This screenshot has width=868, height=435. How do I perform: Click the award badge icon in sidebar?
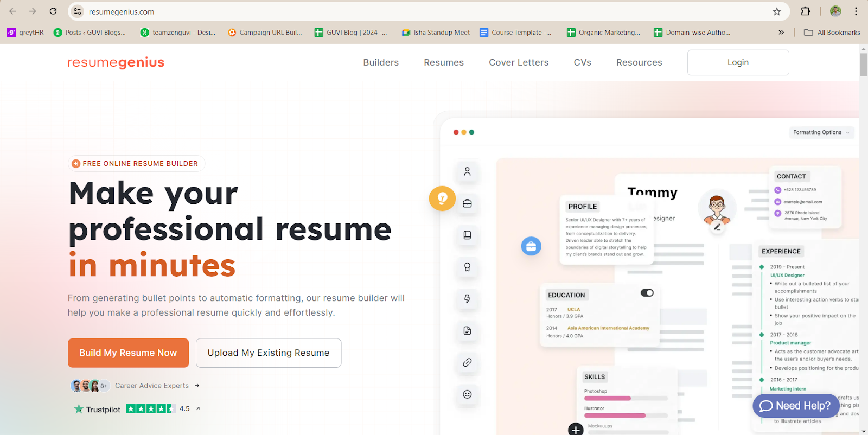click(x=467, y=267)
